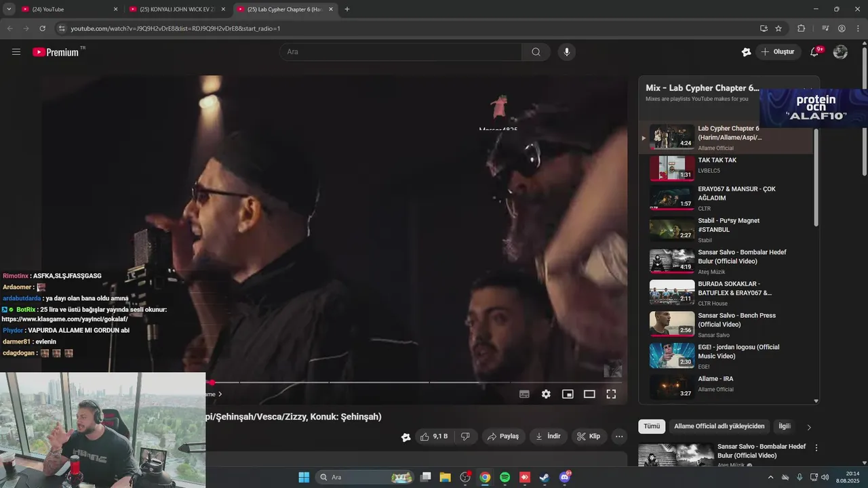Click the Oluştur create button
Screen dimensions: 868x488
(778, 52)
